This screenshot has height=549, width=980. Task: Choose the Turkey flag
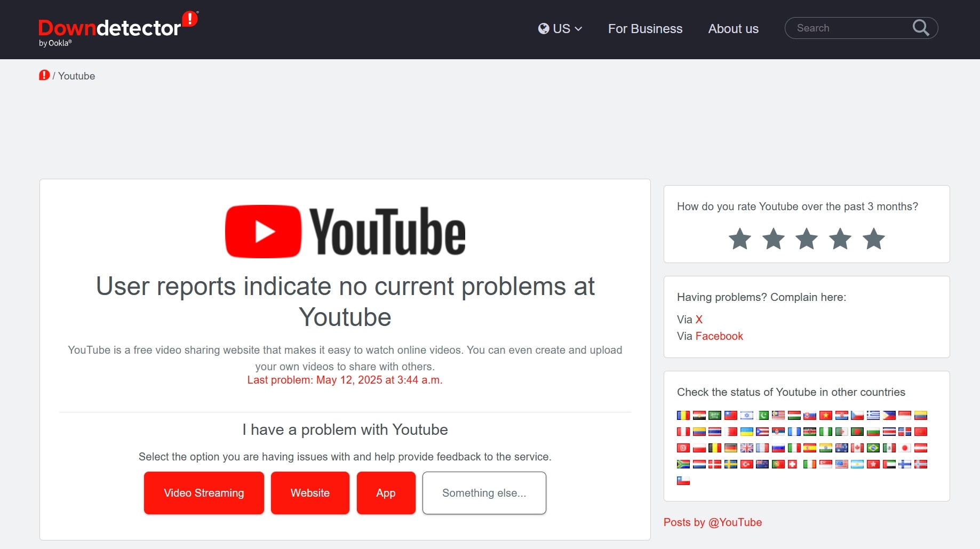747,464
